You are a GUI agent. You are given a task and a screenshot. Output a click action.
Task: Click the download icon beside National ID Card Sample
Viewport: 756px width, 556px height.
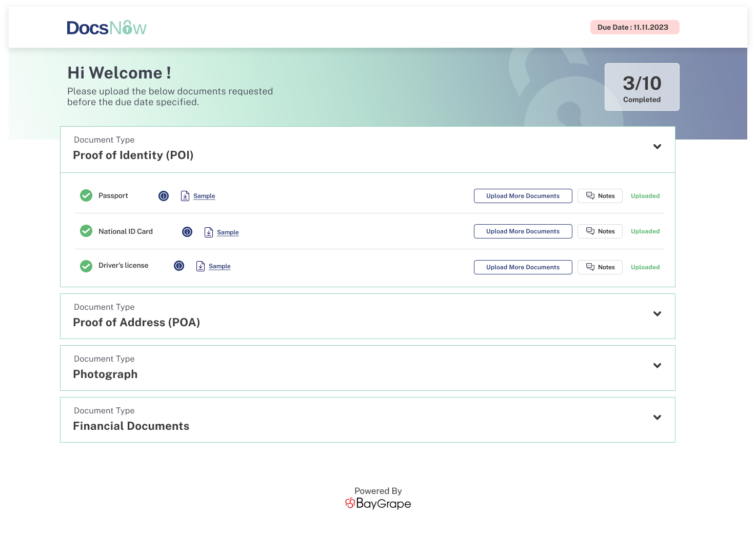[x=208, y=232]
